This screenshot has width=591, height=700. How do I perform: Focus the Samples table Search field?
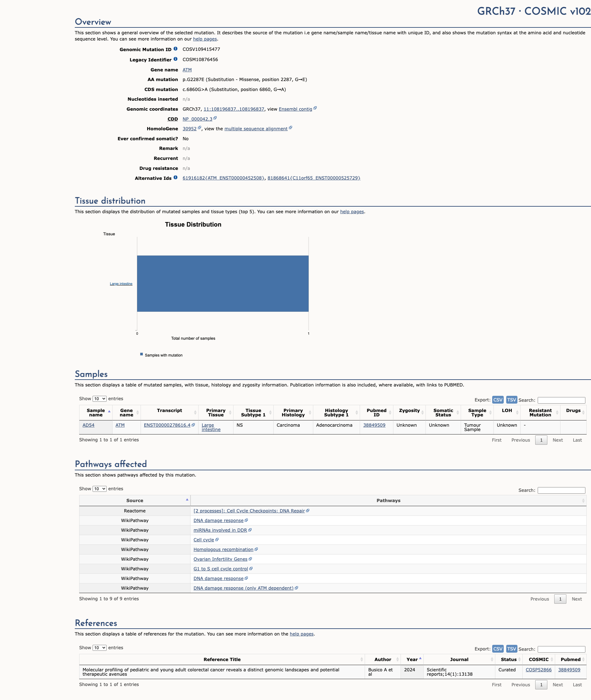pos(561,400)
